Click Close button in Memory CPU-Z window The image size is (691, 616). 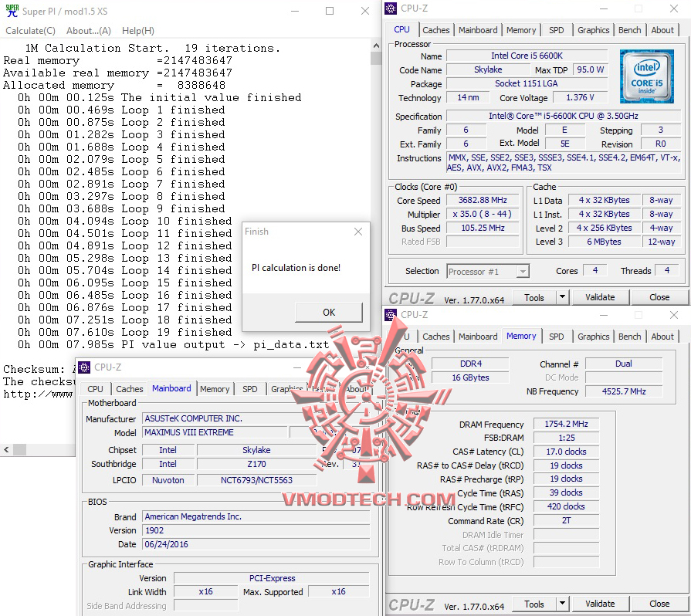pos(659,604)
